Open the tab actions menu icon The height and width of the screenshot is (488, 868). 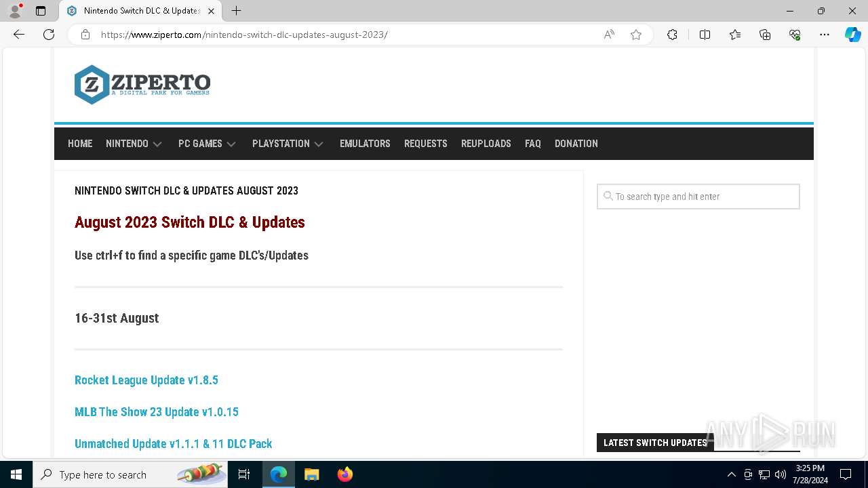pos(41,11)
